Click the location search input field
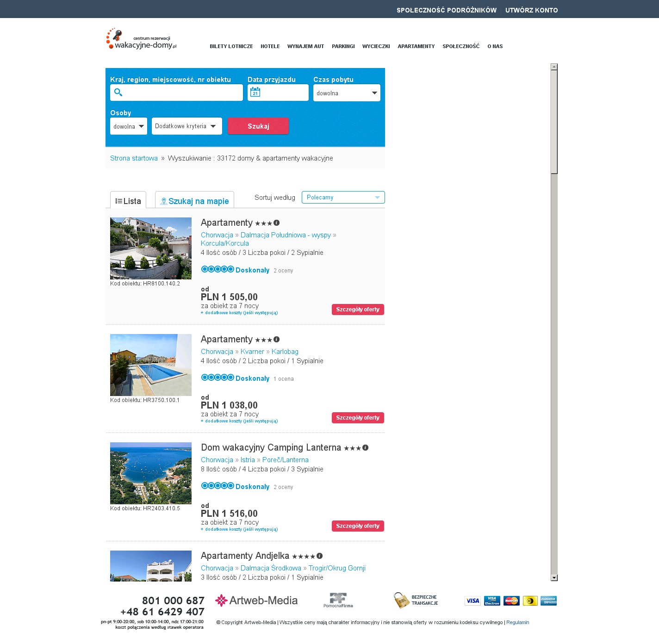 pyautogui.click(x=176, y=93)
